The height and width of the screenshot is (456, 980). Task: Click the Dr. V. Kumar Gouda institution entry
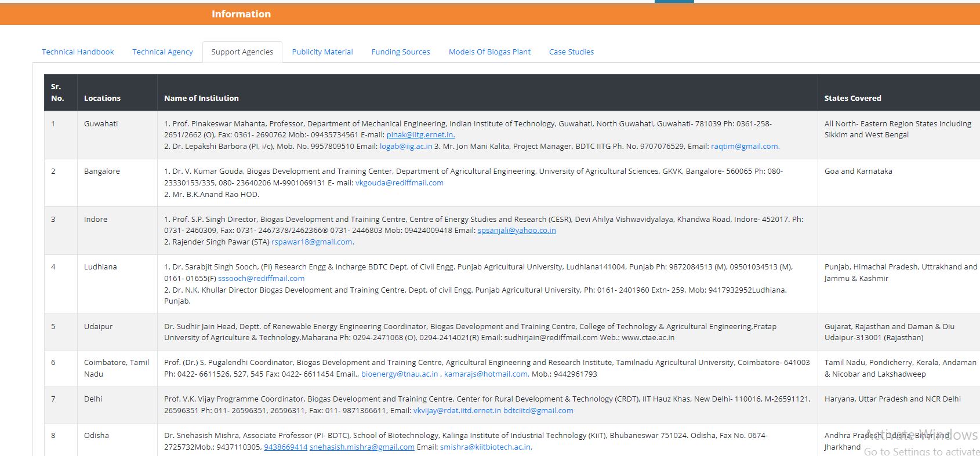488,183
